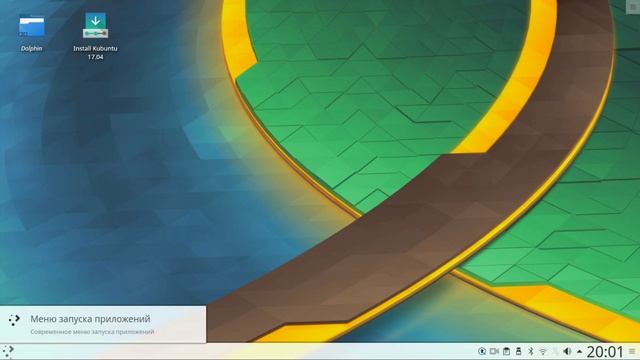Click the 'Меню запуска приложений' tooltip title

click(90, 319)
